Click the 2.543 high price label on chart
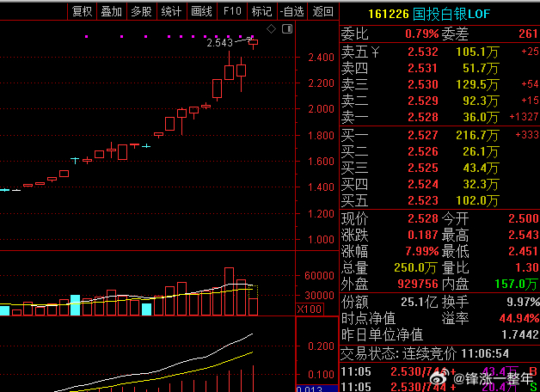Screen dimensions: 540x392 tap(220, 43)
